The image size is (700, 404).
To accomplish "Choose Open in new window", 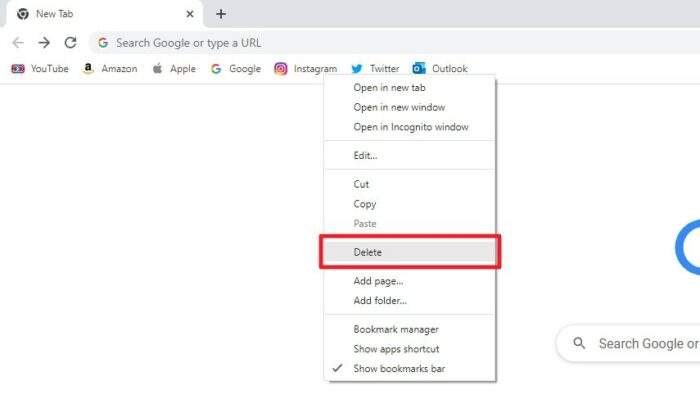I will point(410,108).
